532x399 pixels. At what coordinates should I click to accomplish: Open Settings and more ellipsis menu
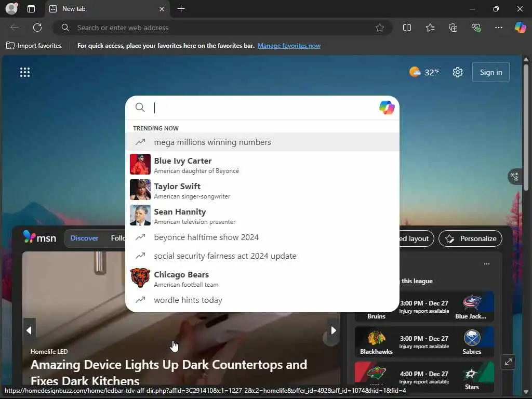click(498, 28)
